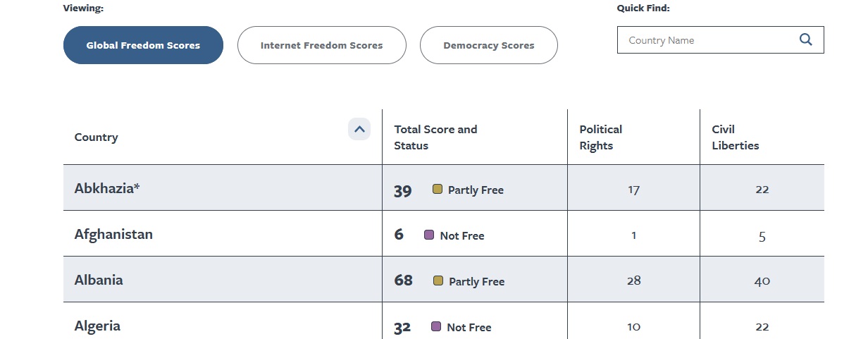Screen dimensions: 868x339
Task: Click Abkhazia's Partly Free status label
Action: (476, 190)
